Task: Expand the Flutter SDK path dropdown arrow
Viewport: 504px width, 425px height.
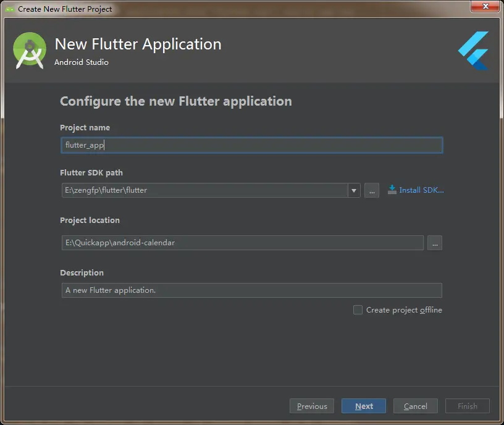Action: pyautogui.click(x=354, y=190)
